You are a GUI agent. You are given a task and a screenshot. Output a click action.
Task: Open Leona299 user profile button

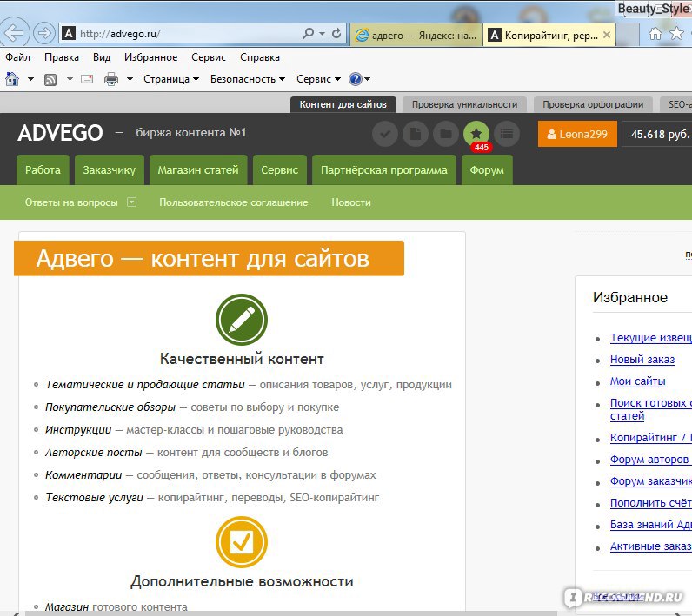(x=577, y=134)
